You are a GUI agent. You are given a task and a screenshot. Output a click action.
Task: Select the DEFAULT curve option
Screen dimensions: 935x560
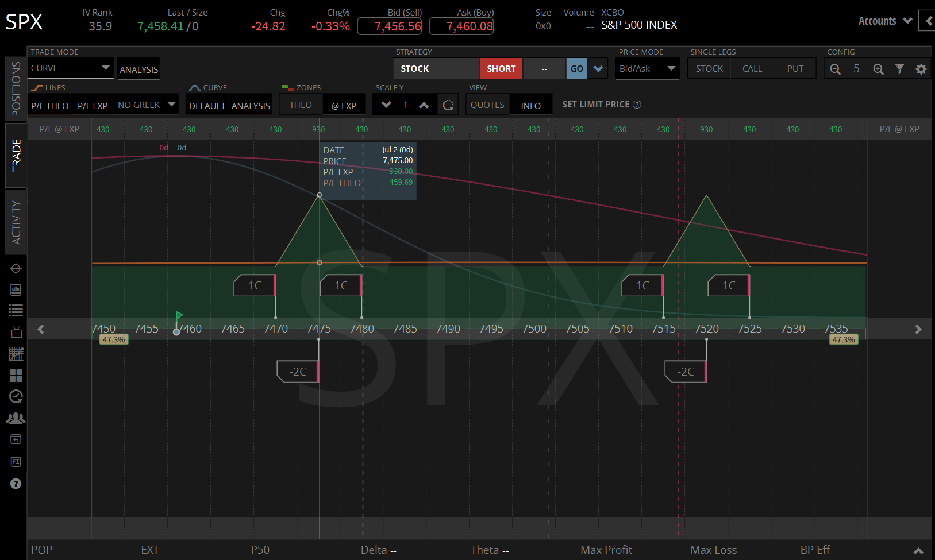coord(207,106)
